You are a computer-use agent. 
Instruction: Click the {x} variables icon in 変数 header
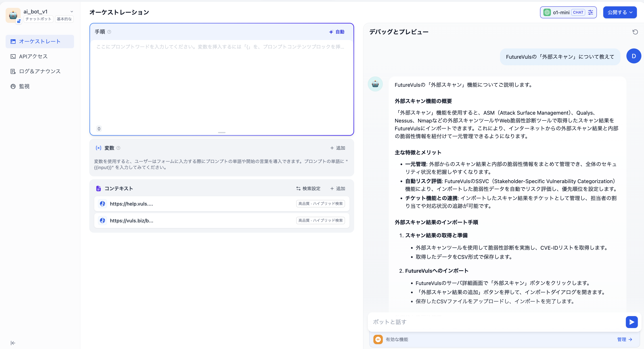[99, 148]
